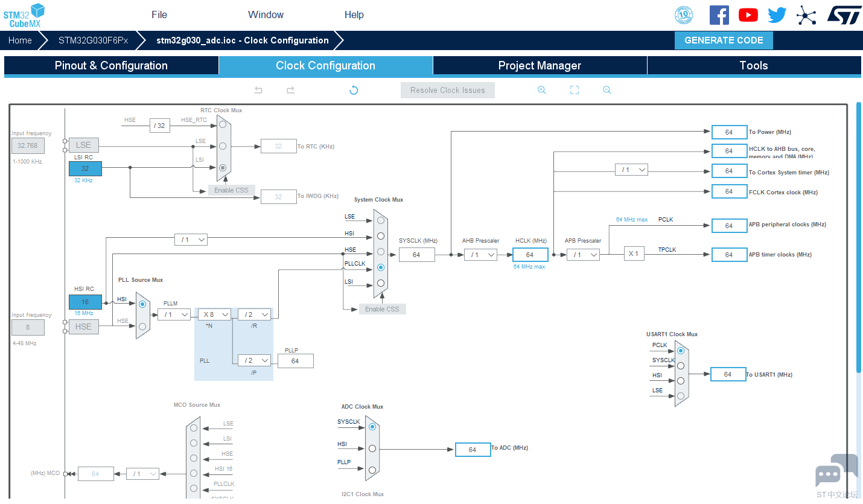Select LSI in the RTC Clock Mux
Viewport: 863px width, 504px height.
coord(223,167)
